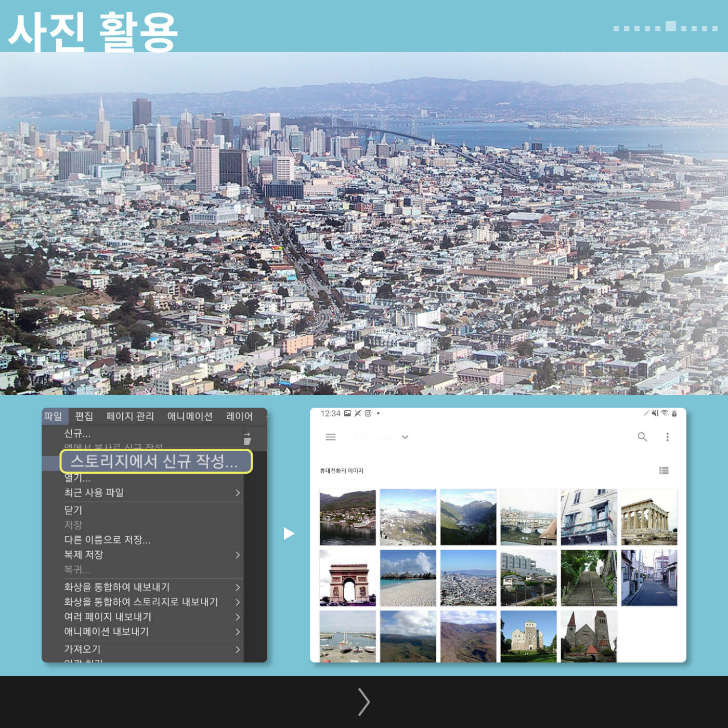Screen dimensions: 728x728
Task: Open the 파일 menu
Action: coord(53,416)
